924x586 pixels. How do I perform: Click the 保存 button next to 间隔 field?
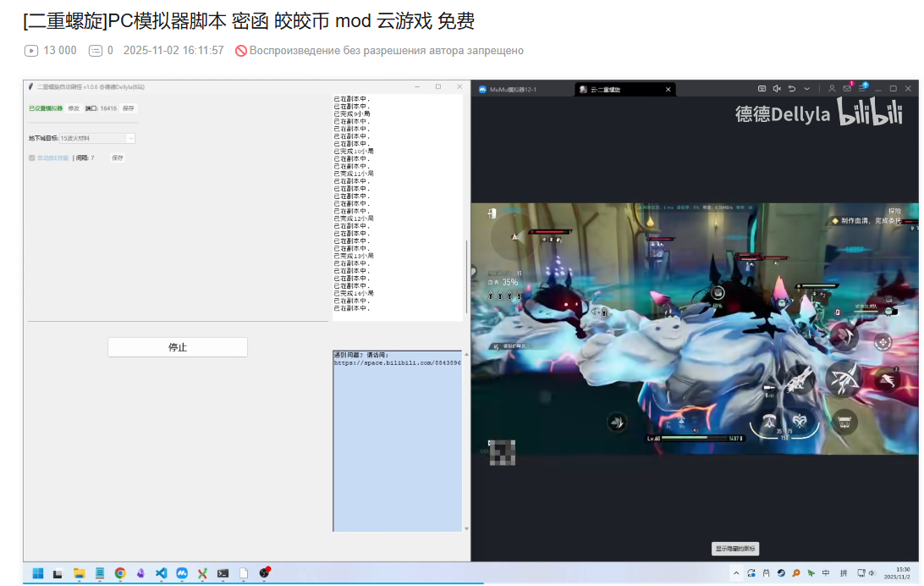118,158
